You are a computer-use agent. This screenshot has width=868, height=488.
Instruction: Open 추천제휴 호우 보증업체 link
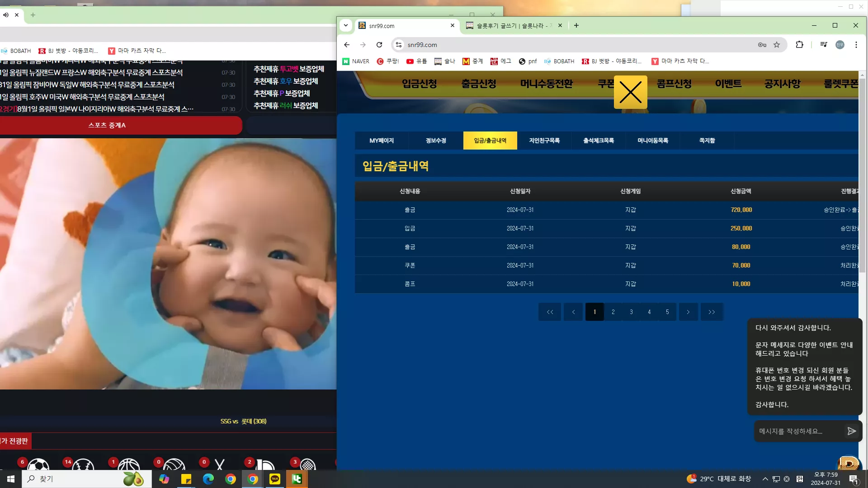286,81
